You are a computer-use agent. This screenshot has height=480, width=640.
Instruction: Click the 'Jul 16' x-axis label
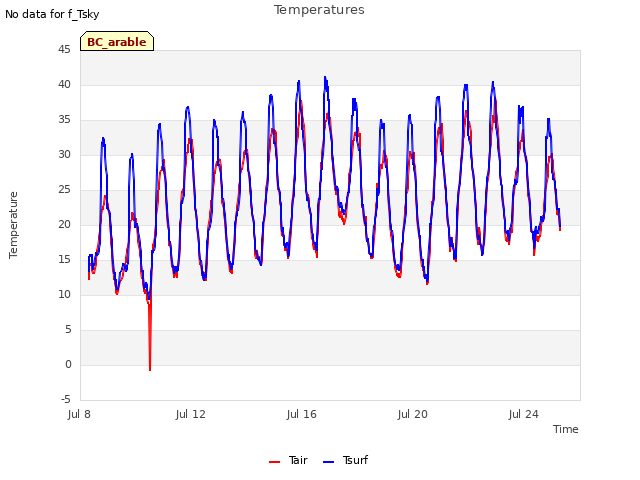pyautogui.click(x=302, y=414)
